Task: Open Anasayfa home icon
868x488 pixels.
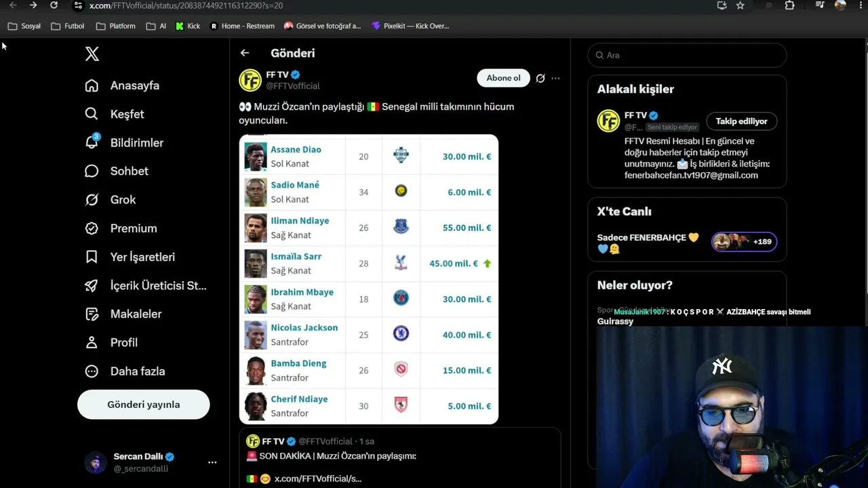Action: pyautogui.click(x=92, y=85)
